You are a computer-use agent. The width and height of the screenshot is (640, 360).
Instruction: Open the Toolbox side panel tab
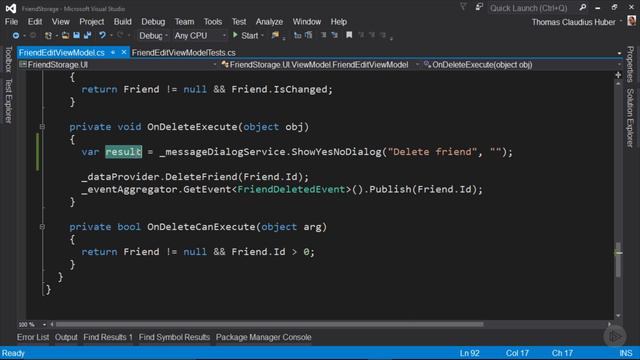pyautogui.click(x=8, y=59)
